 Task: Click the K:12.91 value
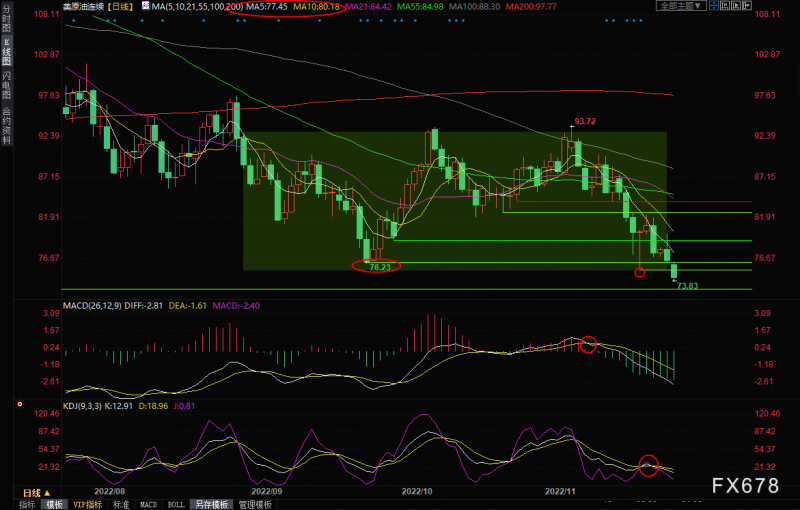tap(118, 406)
